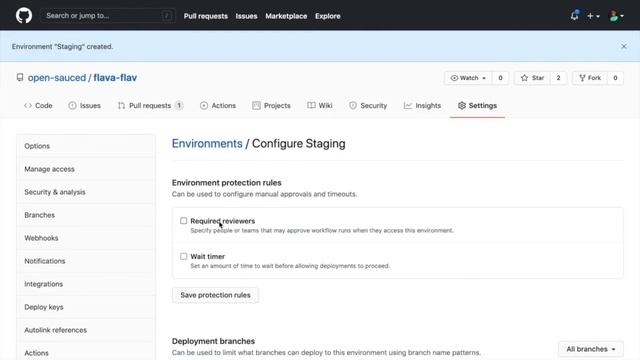Open Integrations in settings sidebar
This screenshot has height=360, width=640.
point(86,284)
